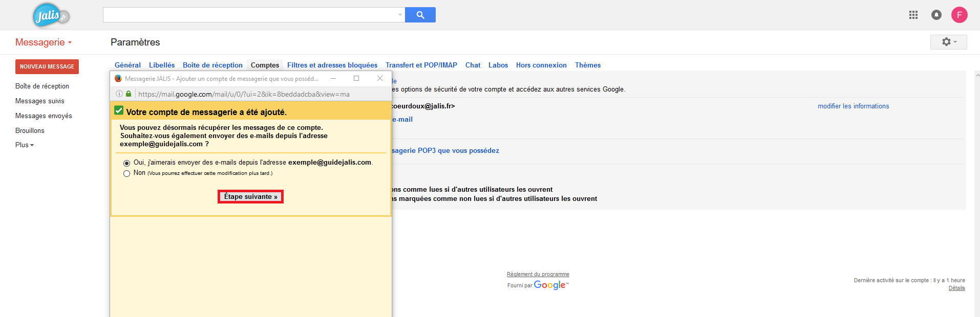Open the Google apps grid icon
Image resolution: width=980 pixels, height=317 pixels.
pos(913,15)
